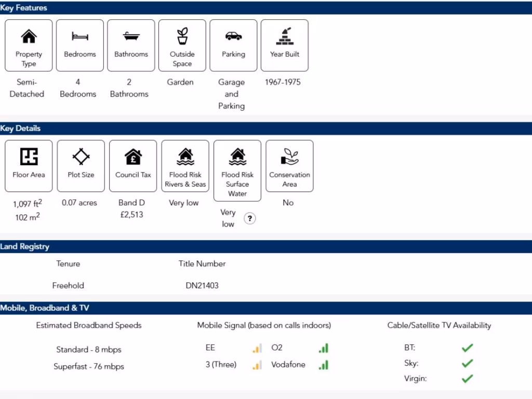Screen dimensions: 532x399
Task: Click the Mobile, Broadband & TV header
Action: pos(45,308)
